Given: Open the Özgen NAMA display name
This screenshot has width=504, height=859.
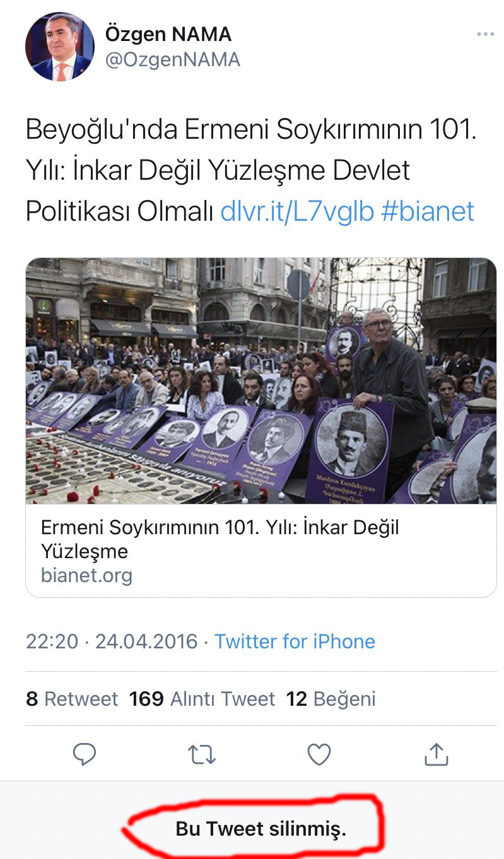Looking at the screenshot, I should 168,34.
